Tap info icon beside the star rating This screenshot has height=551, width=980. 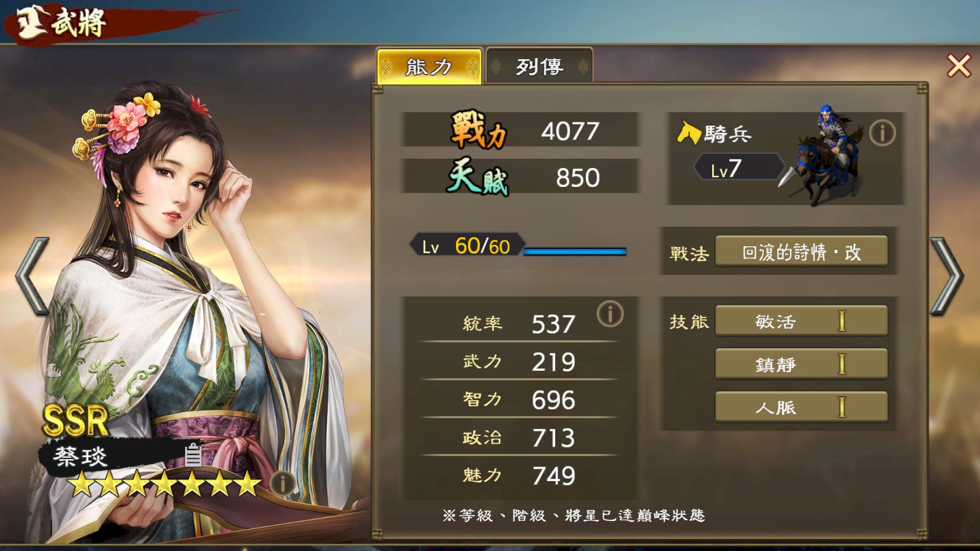click(x=283, y=483)
